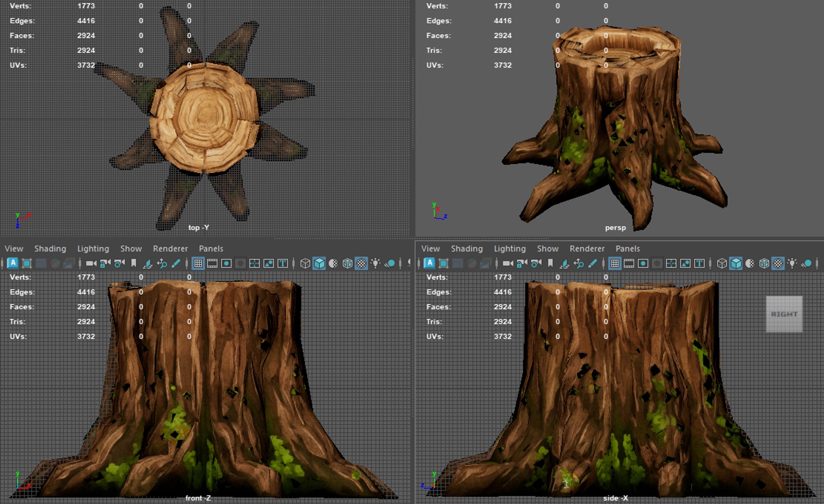Toggle Gate Mask in side panel toolbar
Screen dimensions: 824x504
point(657,264)
